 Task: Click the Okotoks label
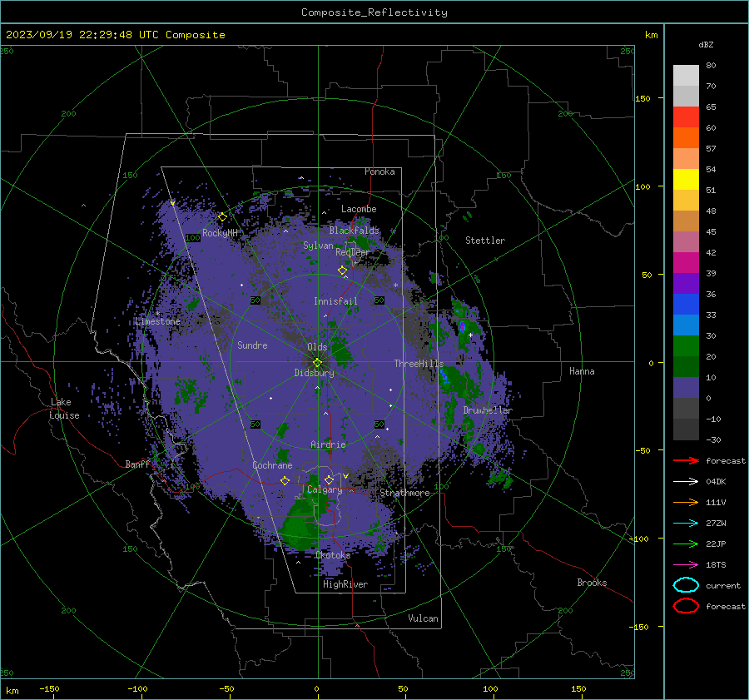pos(333,555)
